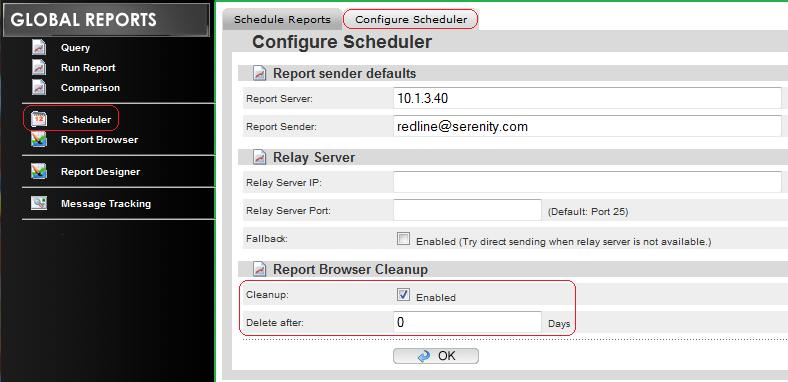Open Run Report in sidebar
The image size is (788, 382).
88,67
